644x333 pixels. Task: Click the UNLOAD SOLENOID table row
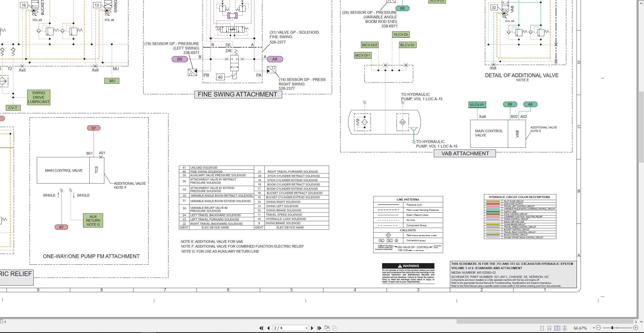tap(216, 168)
